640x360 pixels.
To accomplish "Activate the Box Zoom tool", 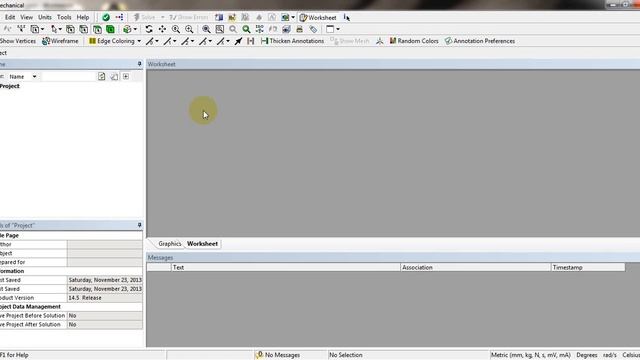I will click(x=189, y=29).
